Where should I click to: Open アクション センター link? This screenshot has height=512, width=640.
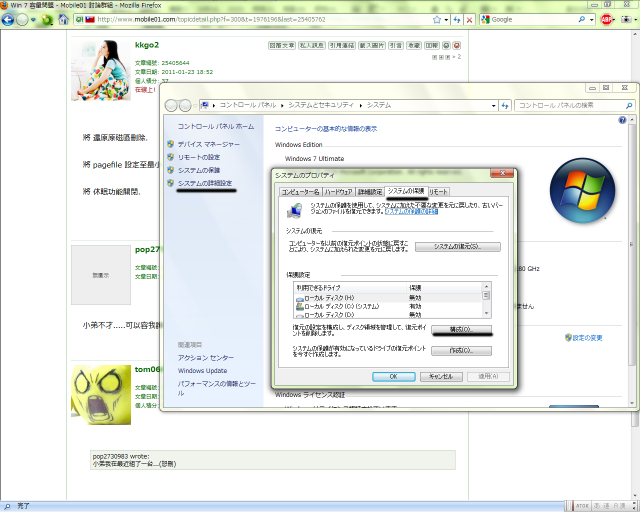tap(206, 358)
